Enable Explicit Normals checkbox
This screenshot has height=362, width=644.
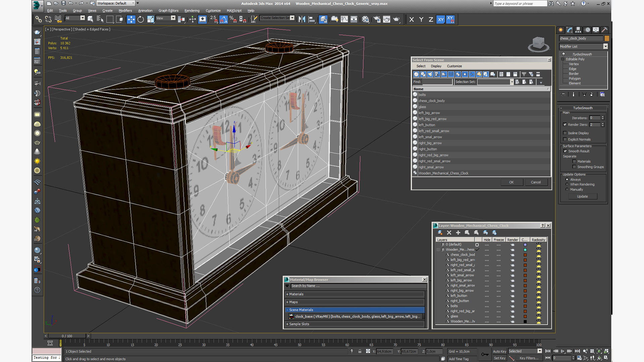tap(565, 139)
